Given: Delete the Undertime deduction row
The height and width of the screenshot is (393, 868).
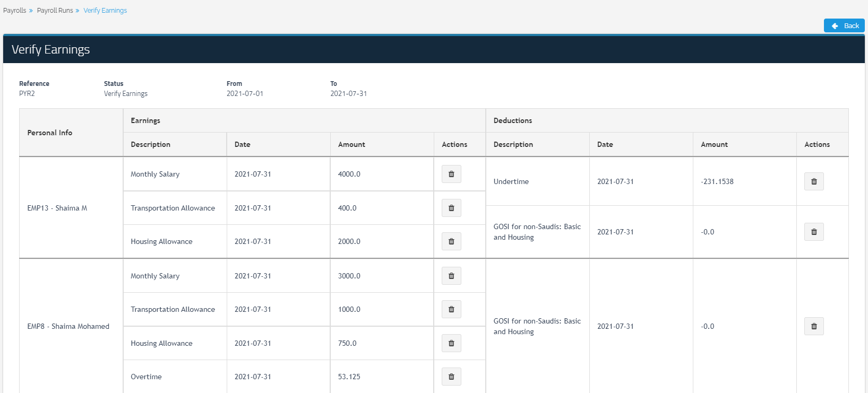Looking at the screenshot, I should (x=814, y=181).
